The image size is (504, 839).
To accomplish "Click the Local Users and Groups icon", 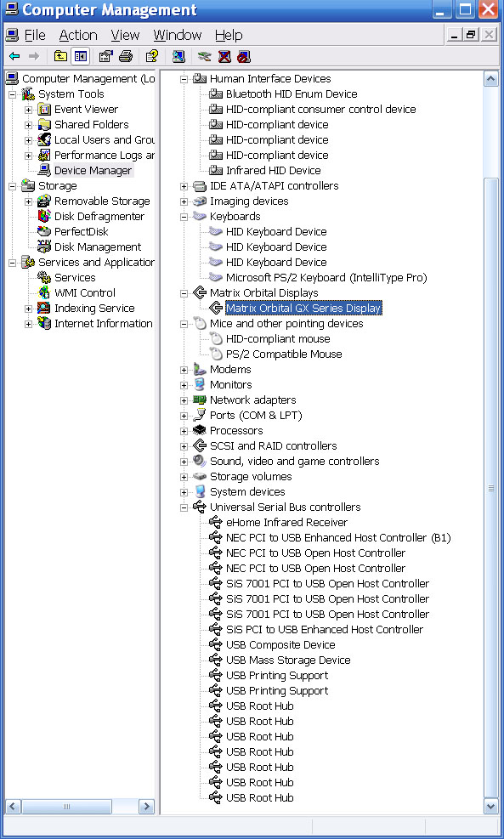I will click(44, 140).
